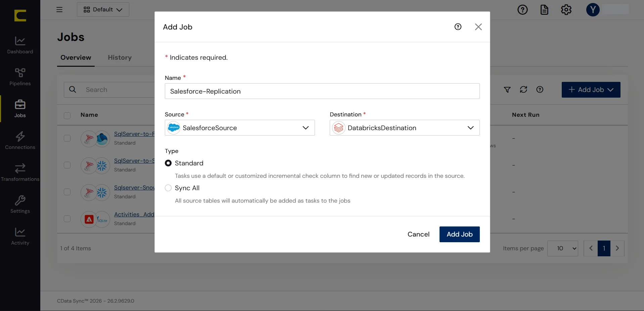Viewport: 644px width, 311px height.
Task: Open the Activity sidebar item
Action: click(x=20, y=236)
